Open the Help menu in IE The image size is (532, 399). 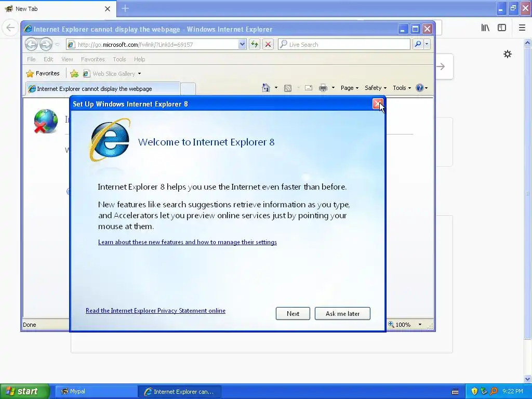pos(139,59)
